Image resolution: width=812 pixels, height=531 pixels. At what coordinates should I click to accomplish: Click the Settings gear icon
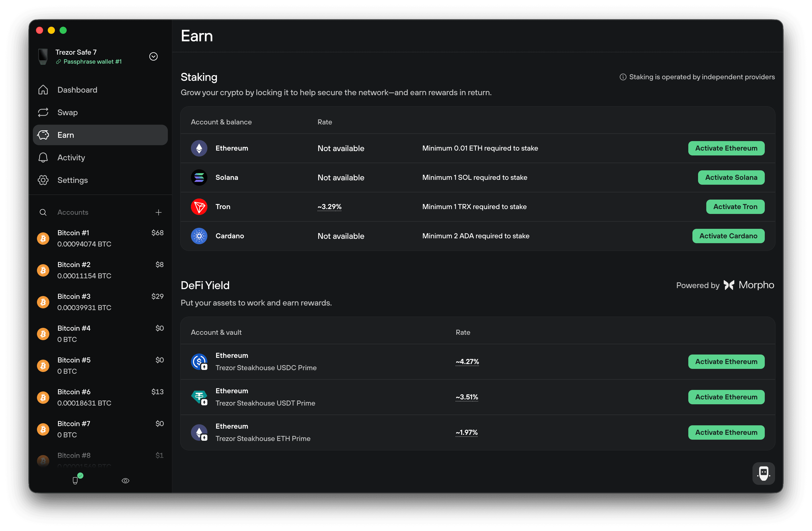[43, 180]
